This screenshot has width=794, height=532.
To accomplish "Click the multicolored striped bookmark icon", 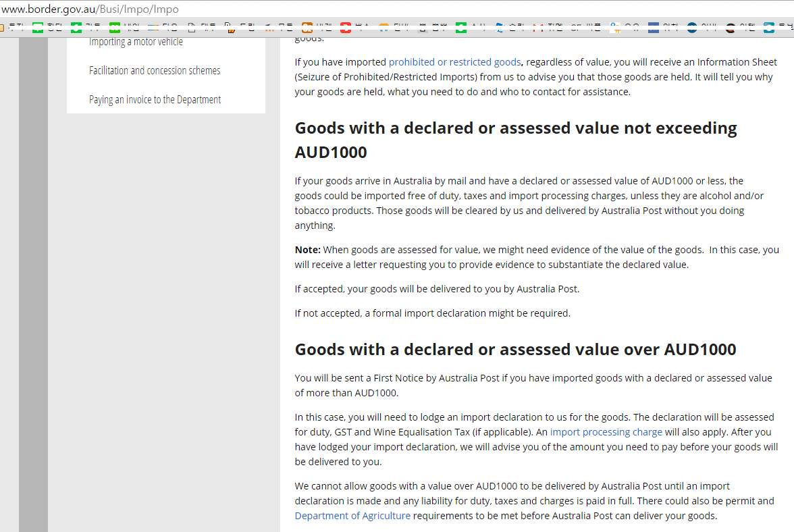I will [153, 28].
